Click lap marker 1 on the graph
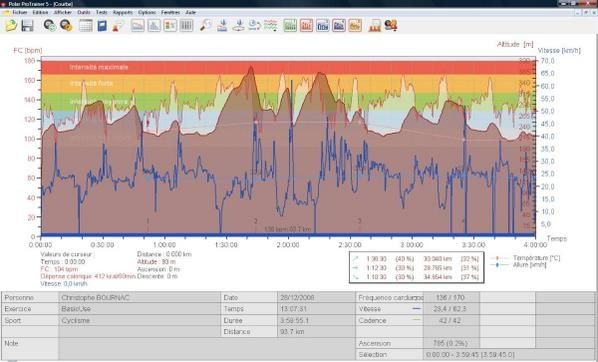The height and width of the screenshot is (362, 598). click(x=148, y=221)
